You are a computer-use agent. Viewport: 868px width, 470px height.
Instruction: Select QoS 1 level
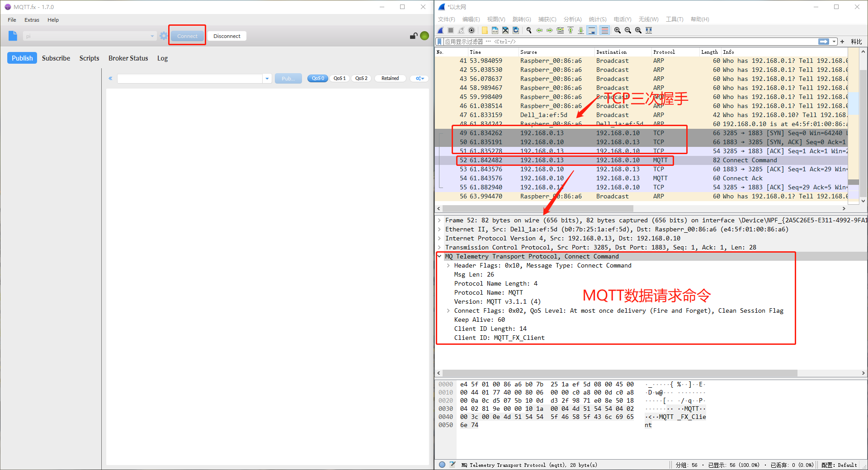[x=340, y=78]
